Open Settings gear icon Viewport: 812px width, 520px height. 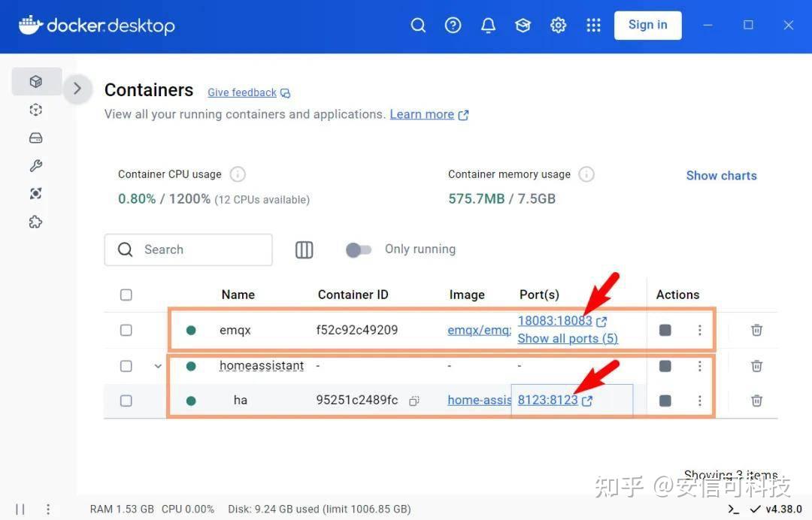click(x=558, y=25)
